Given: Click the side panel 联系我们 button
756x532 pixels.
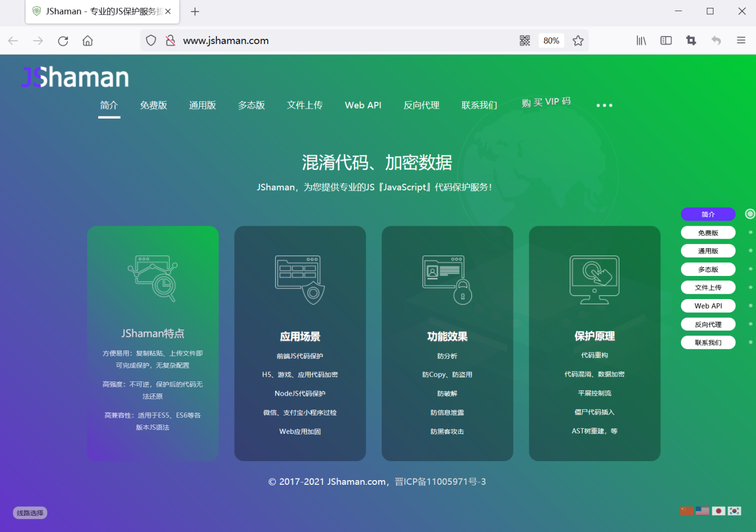Looking at the screenshot, I should (x=708, y=343).
